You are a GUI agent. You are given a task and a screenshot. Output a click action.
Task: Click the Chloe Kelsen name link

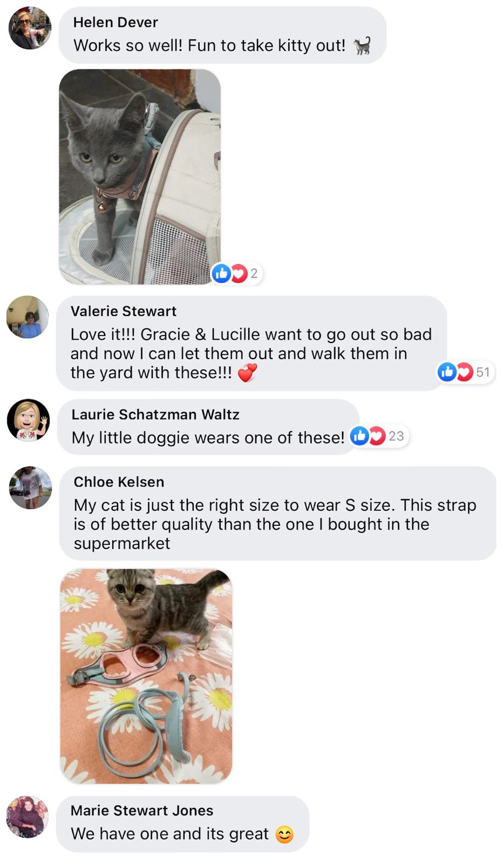[x=119, y=482]
